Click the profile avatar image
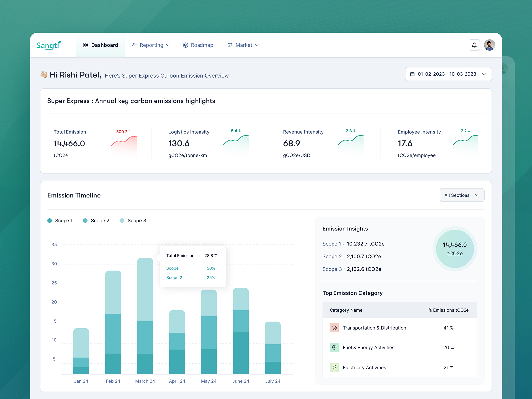The width and height of the screenshot is (532, 399). [x=489, y=45]
